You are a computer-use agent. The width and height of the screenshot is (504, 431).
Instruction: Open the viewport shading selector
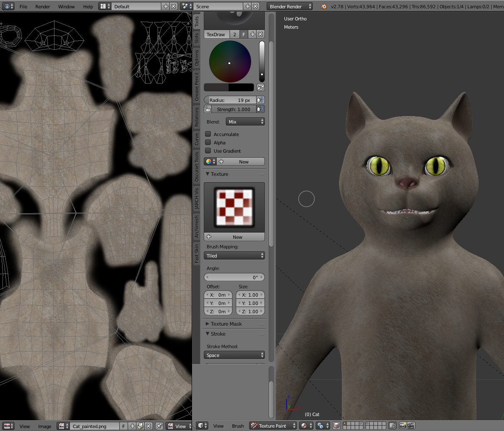tap(306, 426)
